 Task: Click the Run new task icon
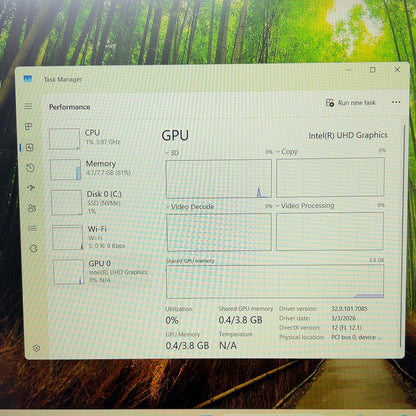pos(330,103)
